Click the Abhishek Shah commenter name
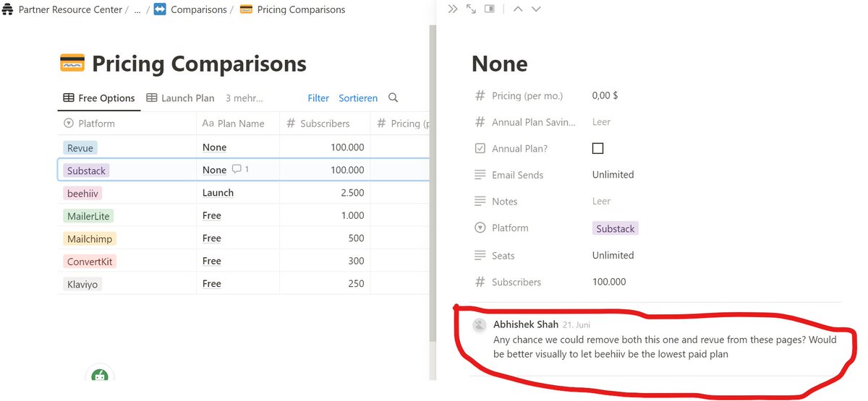 (x=526, y=324)
